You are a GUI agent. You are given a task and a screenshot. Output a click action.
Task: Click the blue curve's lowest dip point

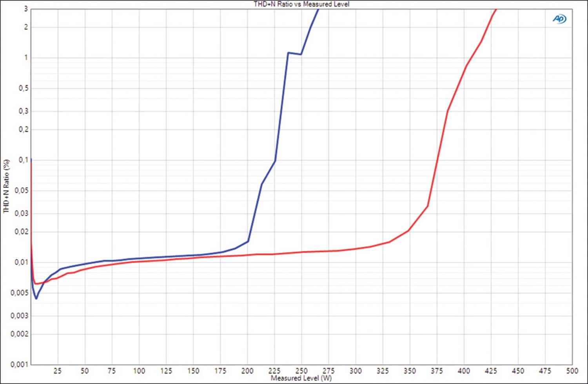pos(36,299)
